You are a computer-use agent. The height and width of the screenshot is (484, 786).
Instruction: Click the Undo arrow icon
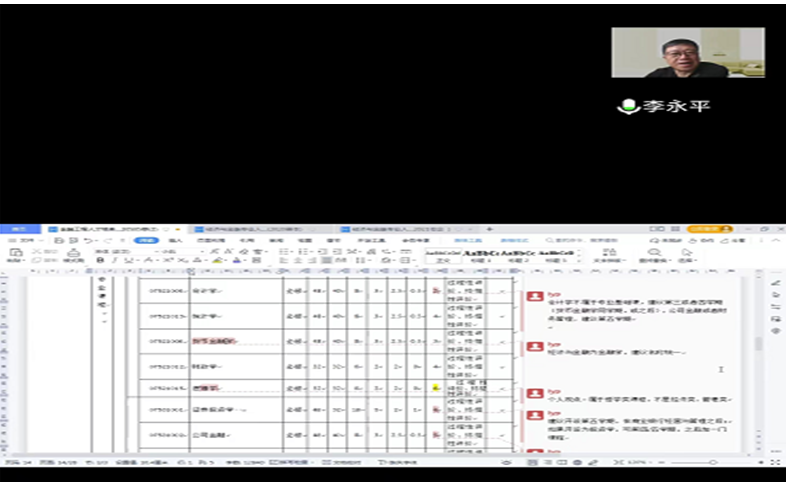pos(90,241)
